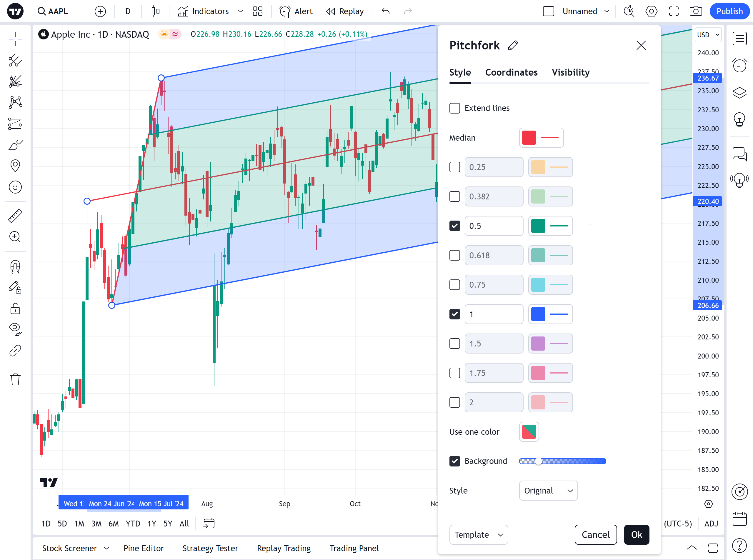
Task: Switch to the Coordinates tab
Action: pyautogui.click(x=511, y=72)
